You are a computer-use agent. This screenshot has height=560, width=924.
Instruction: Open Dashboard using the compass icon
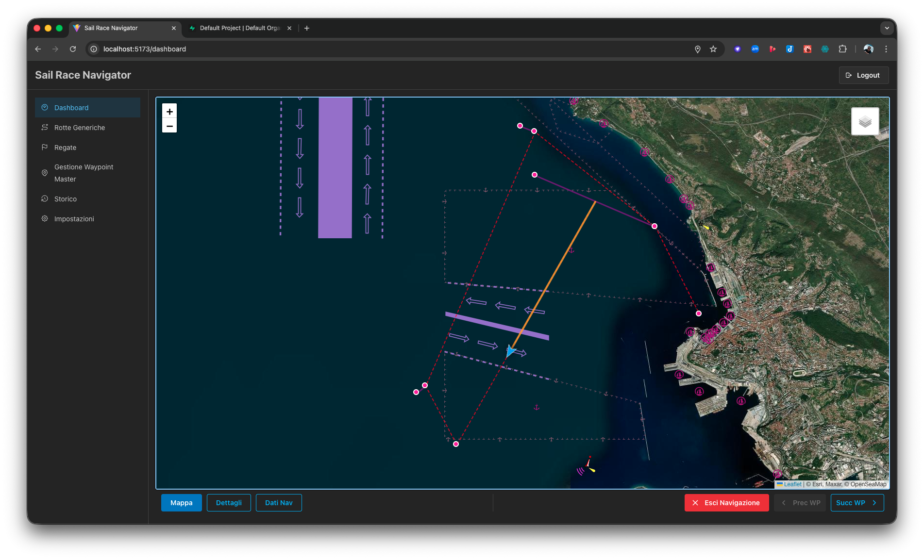tap(45, 107)
